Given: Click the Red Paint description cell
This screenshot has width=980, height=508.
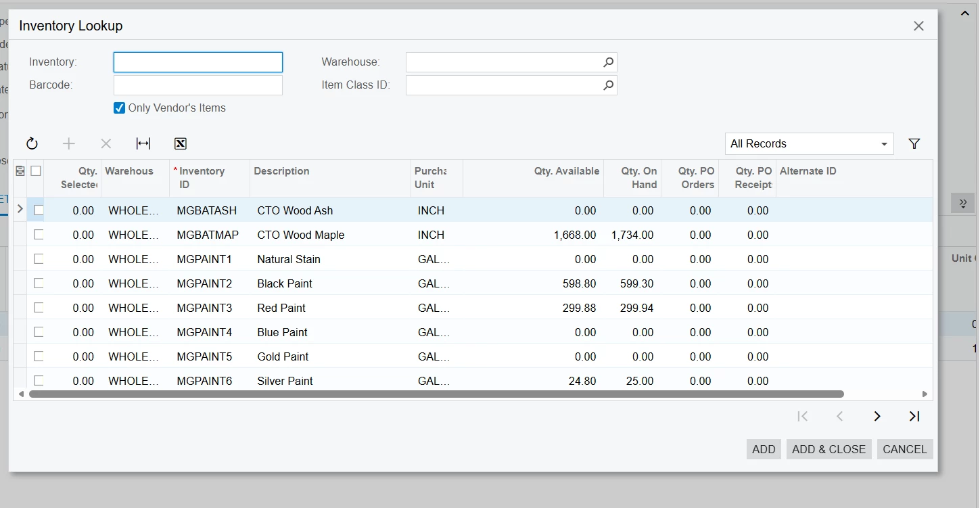Looking at the screenshot, I should [x=330, y=308].
